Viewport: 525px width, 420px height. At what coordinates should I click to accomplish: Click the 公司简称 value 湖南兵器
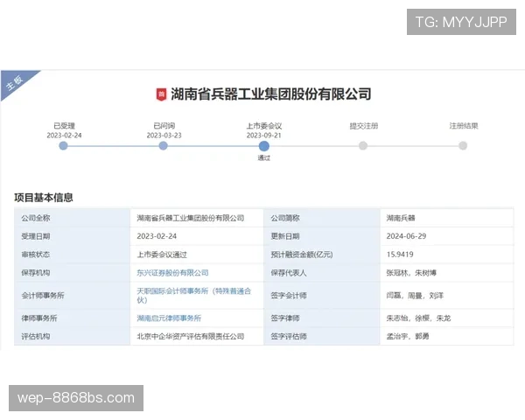coord(401,218)
